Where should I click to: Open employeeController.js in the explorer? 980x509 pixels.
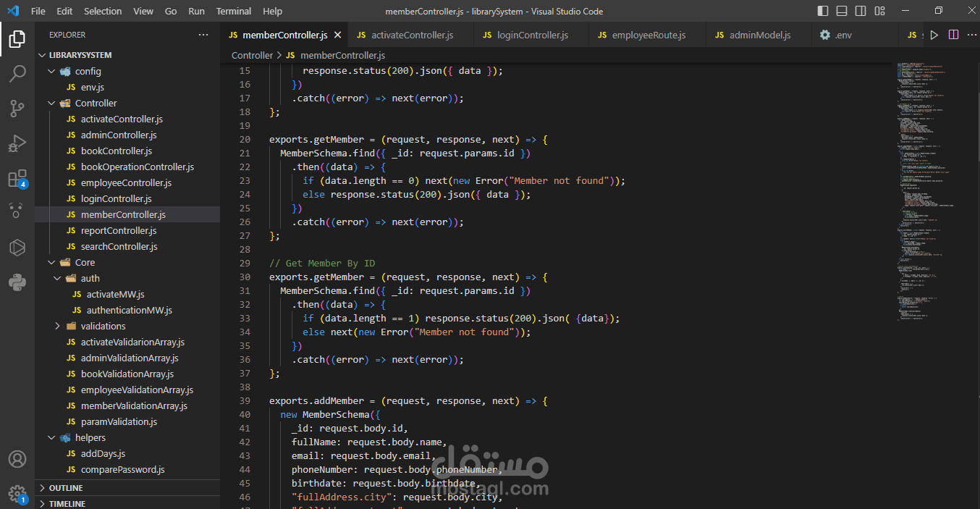[127, 182]
